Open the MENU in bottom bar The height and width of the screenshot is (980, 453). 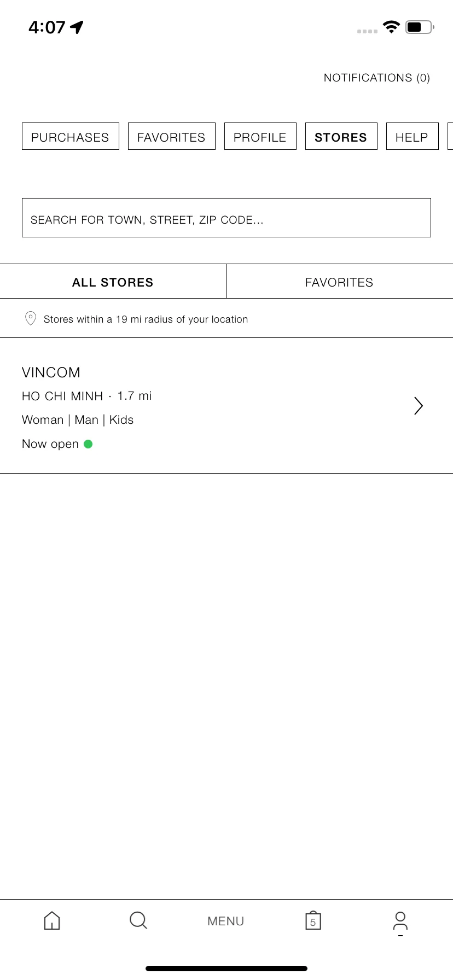pos(225,921)
